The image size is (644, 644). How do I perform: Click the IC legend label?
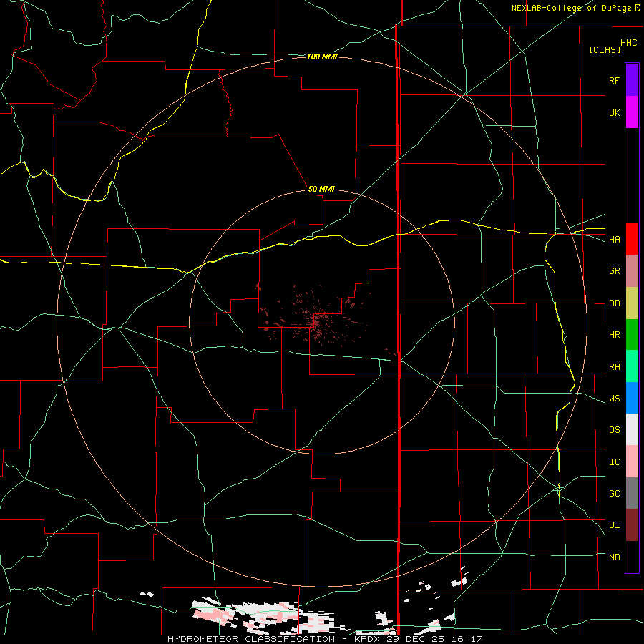pyautogui.click(x=614, y=462)
